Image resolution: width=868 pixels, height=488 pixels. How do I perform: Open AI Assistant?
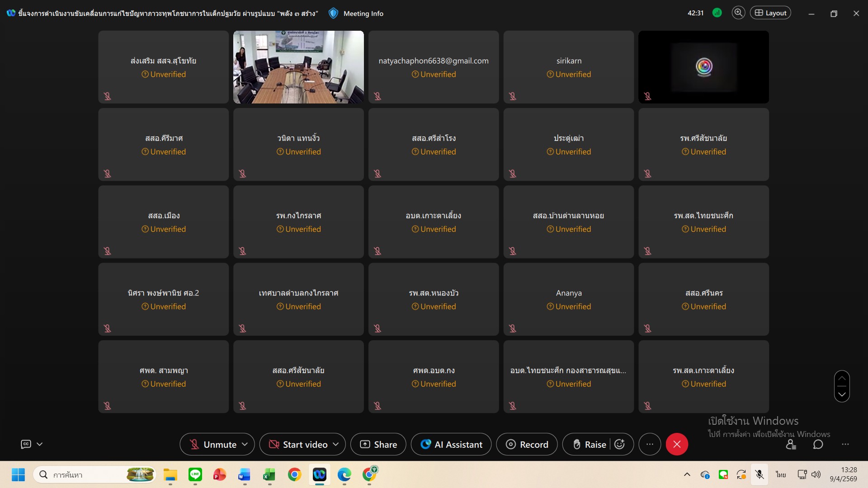coord(451,445)
